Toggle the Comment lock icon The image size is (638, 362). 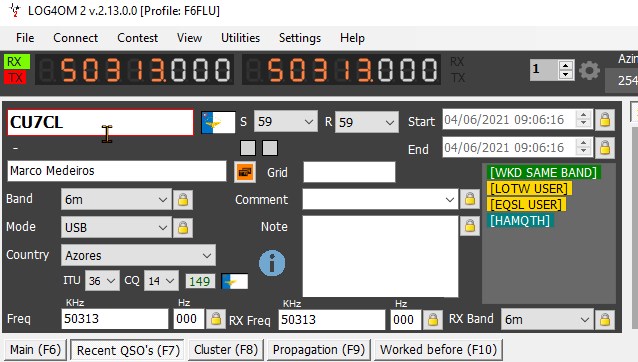tap(470, 199)
